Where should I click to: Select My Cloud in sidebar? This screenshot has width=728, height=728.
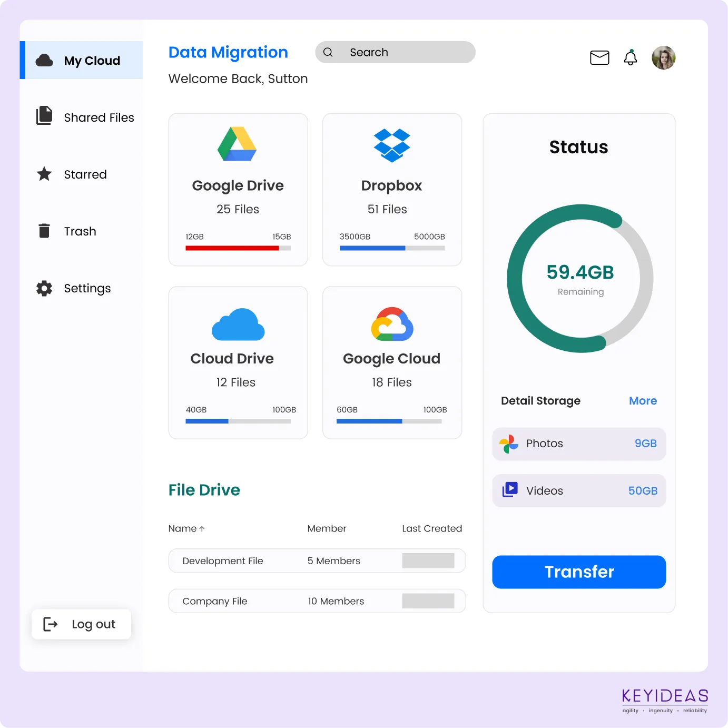click(82, 60)
